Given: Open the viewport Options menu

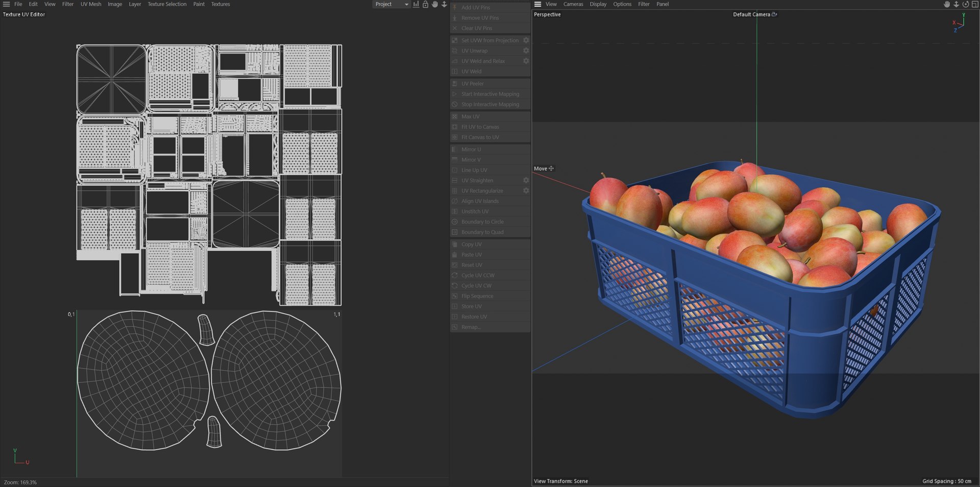Looking at the screenshot, I should pyautogui.click(x=622, y=4).
